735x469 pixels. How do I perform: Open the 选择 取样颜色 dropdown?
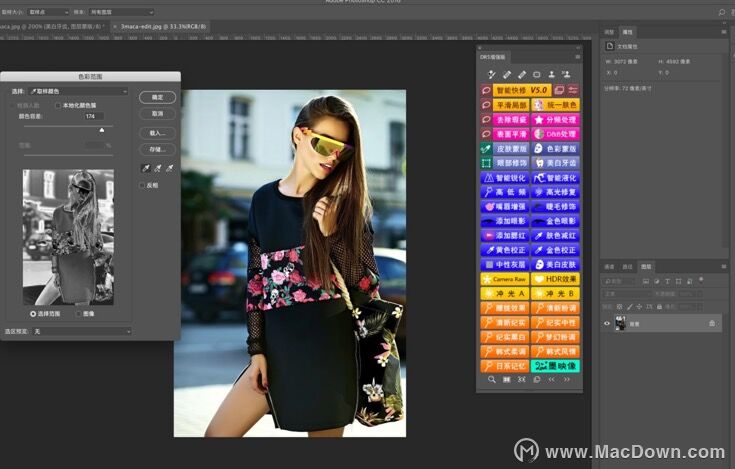point(78,91)
